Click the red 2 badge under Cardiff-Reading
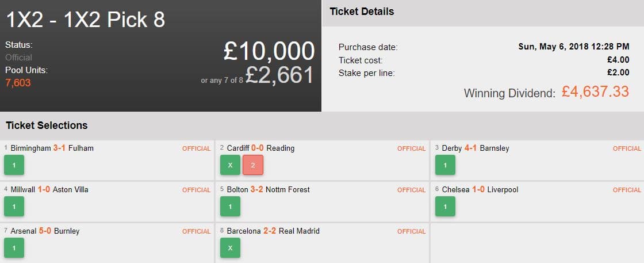Viewport: 644px width, 263px height. click(x=252, y=165)
